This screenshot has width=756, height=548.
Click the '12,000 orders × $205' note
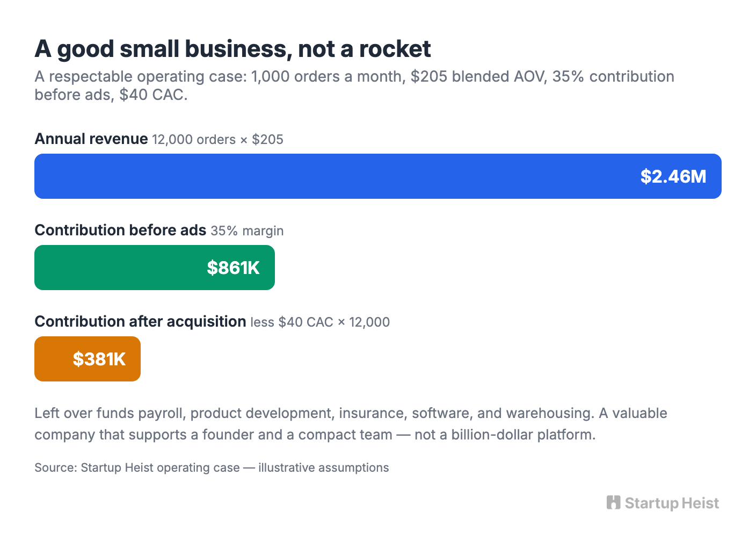click(217, 140)
